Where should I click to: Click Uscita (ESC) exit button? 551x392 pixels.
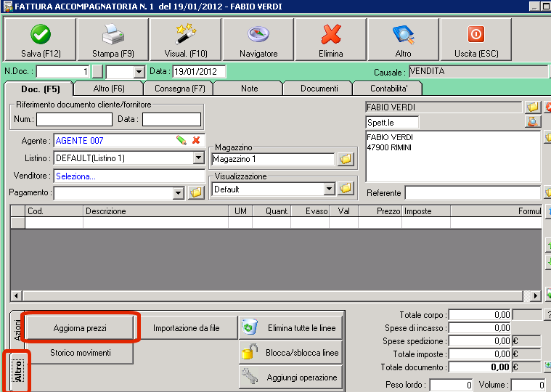[x=476, y=40]
